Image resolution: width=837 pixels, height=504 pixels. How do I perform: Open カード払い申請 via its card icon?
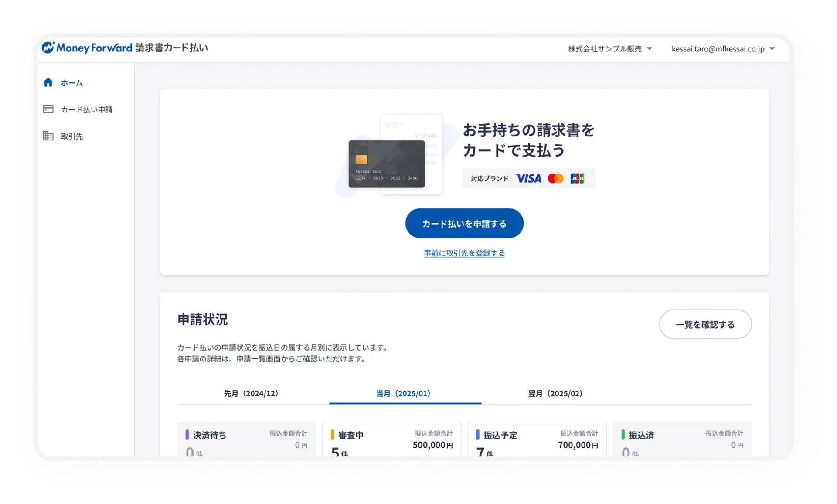tap(48, 109)
